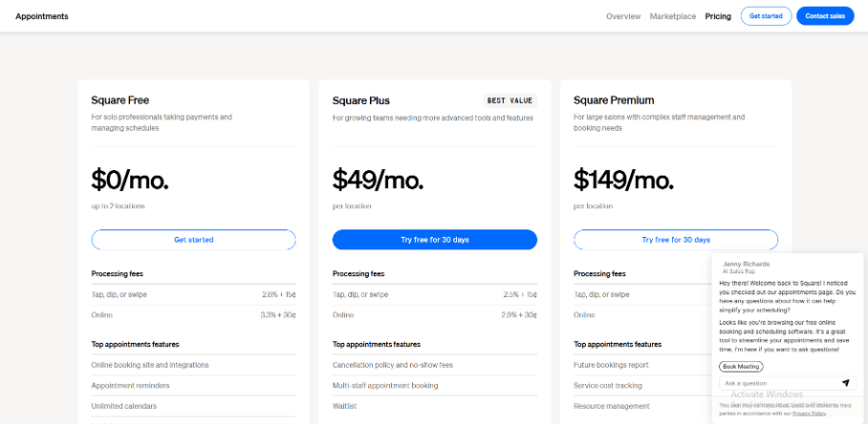Click the header Get started button
868x424 pixels.
tap(766, 16)
